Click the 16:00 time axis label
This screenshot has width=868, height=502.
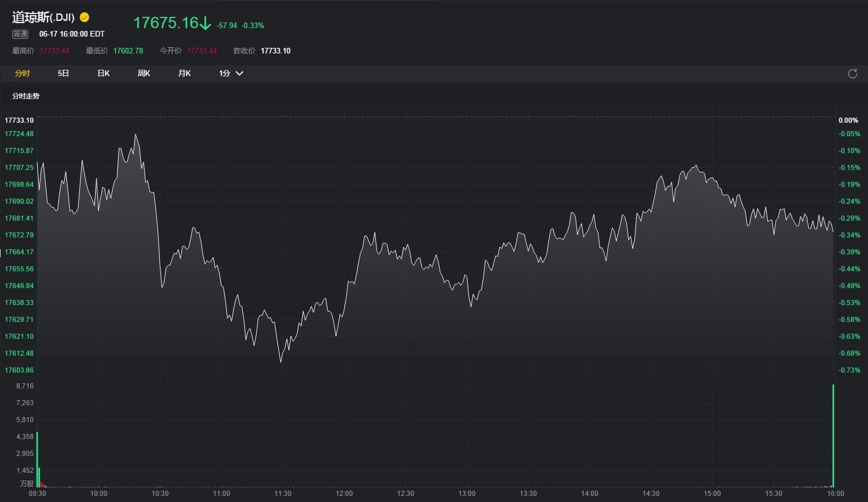tap(835, 494)
